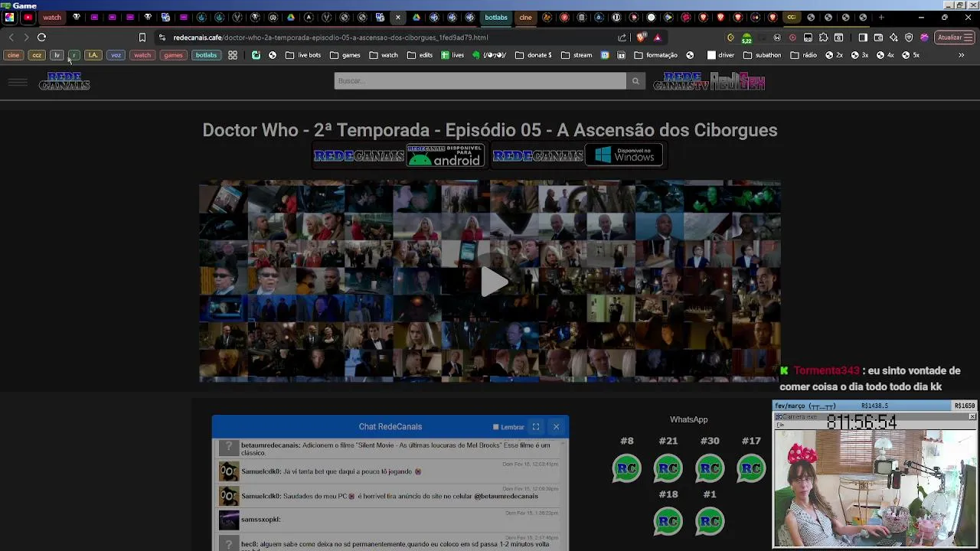Image resolution: width=980 pixels, height=551 pixels.
Task: Open RedeCanais Windows app banner
Action: [577, 155]
